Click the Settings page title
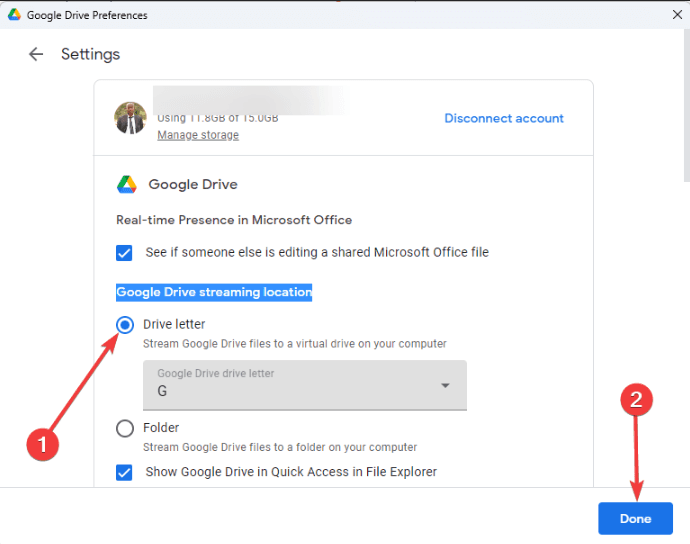690x544 pixels. click(x=90, y=54)
